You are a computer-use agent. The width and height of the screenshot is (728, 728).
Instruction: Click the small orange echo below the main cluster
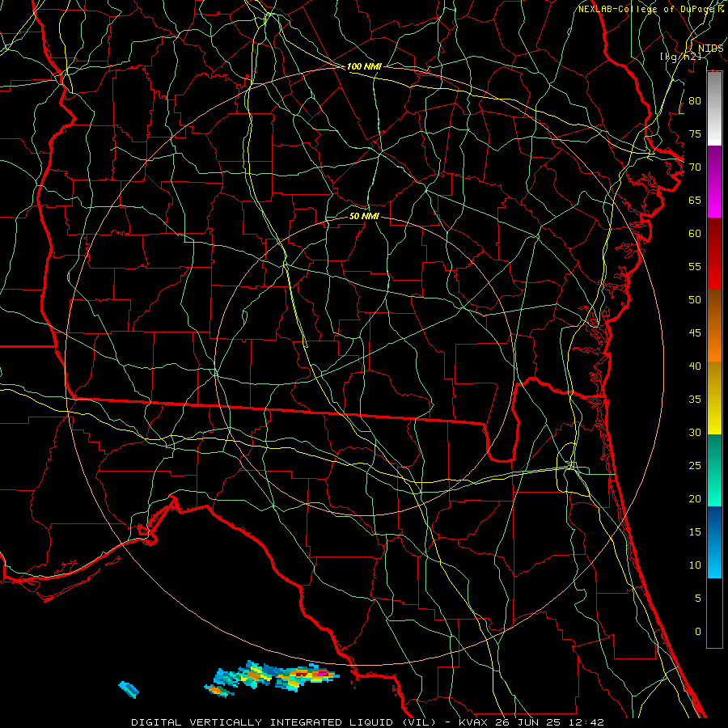pyautogui.click(x=218, y=692)
